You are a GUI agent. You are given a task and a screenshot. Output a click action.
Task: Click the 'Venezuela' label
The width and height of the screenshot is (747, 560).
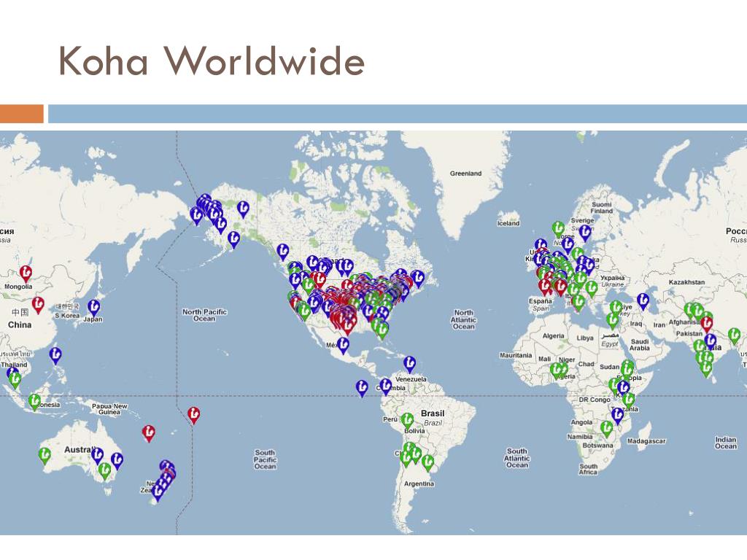pyautogui.click(x=411, y=379)
